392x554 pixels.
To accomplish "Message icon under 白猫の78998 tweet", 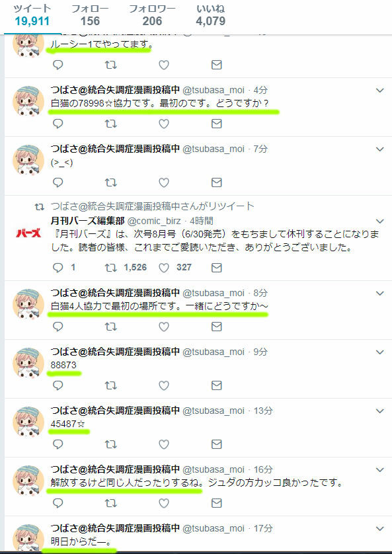I will (x=216, y=124).
